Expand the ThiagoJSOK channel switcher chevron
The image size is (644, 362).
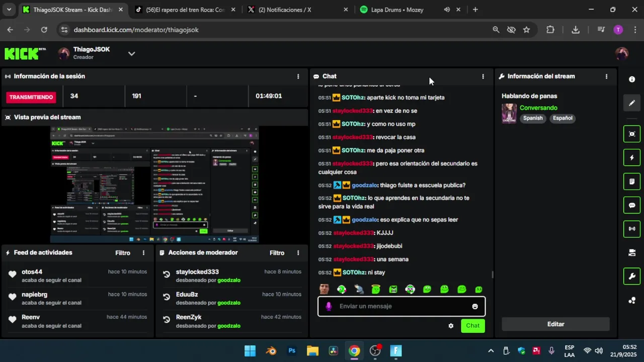click(x=131, y=53)
